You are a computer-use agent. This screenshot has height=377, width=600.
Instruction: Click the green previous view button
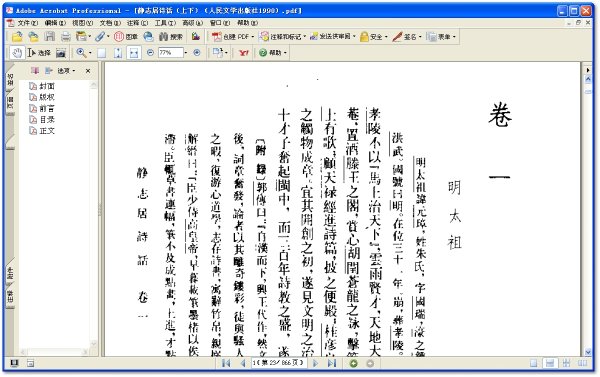point(354,363)
